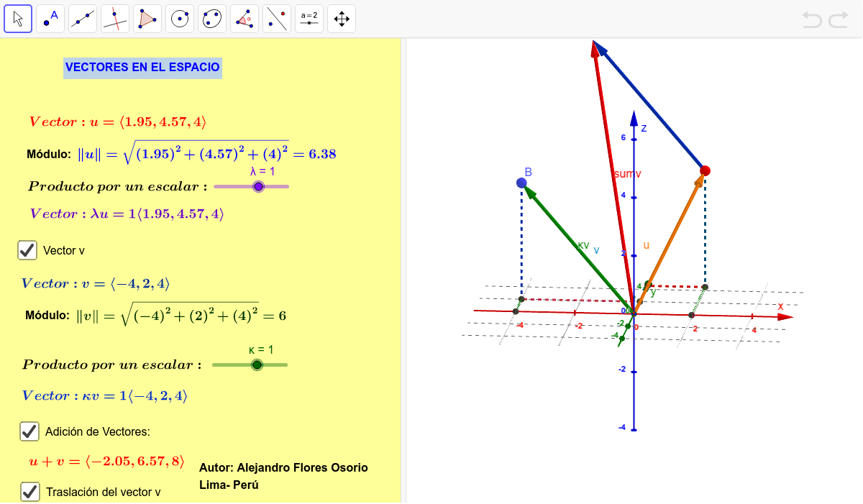The width and height of the screenshot is (863, 504).
Task: Click the Vector v = ⟨−4,2,4⟩ text
Action: tap(96, 283)
